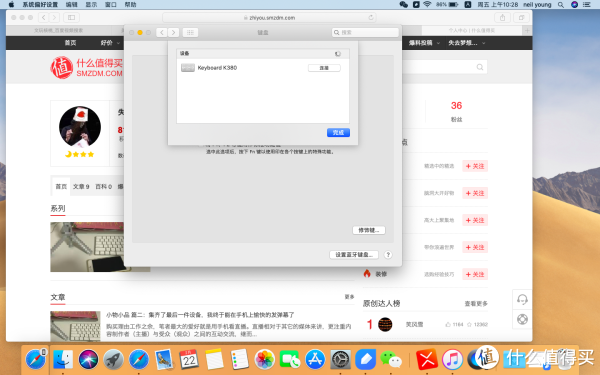Open the 小物小品 article thumbnail image
The height and width of the screenshot is (375, 600).
(x=75, y=326)
